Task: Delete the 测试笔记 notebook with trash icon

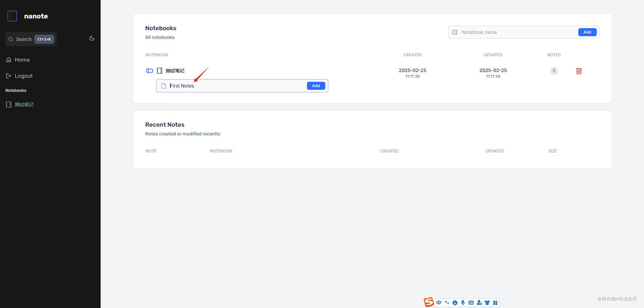Action: pos(579,71)
